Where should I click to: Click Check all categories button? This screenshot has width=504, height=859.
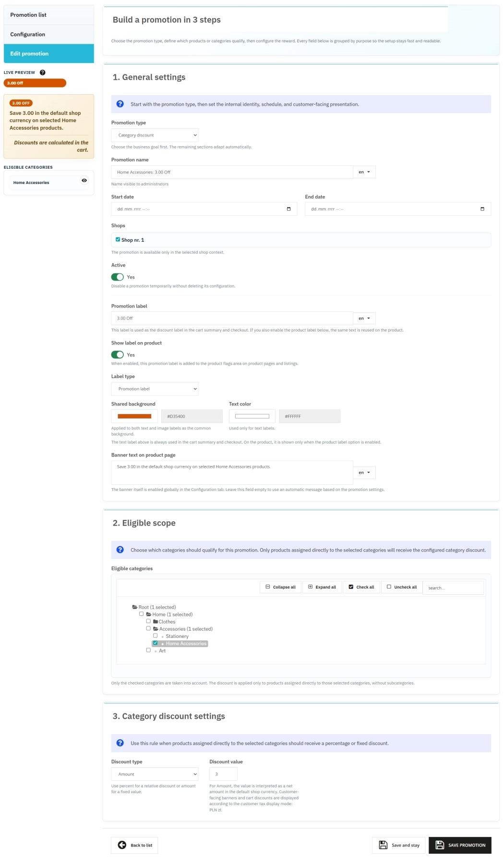(x=361, y=587)
